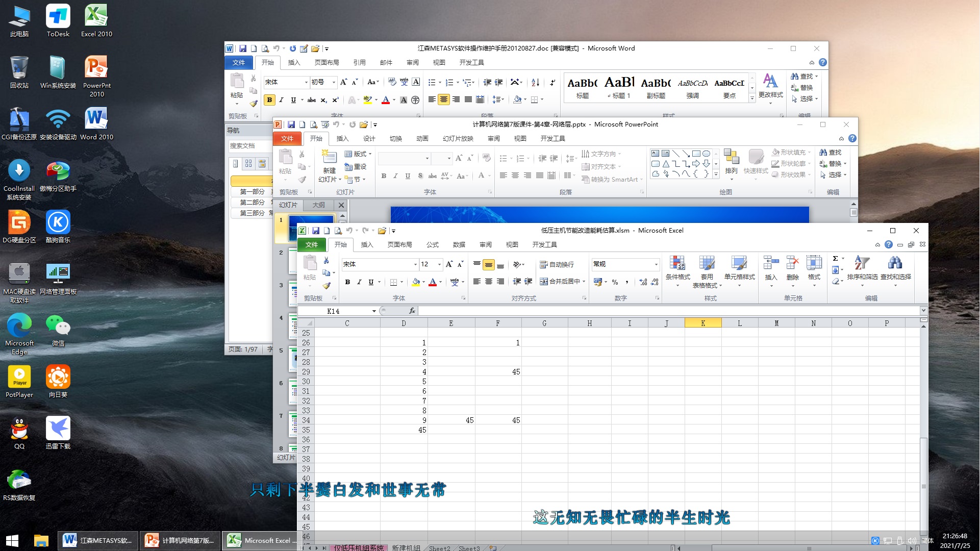
Task: Switch to PowerPoint taskbar button
Action: click(x=180, y=540)
